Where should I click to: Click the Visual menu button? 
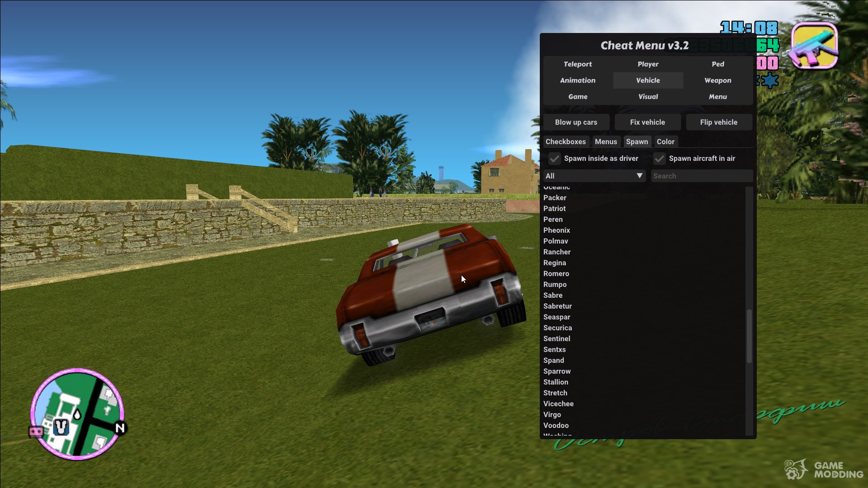click(x=648, y=96)
